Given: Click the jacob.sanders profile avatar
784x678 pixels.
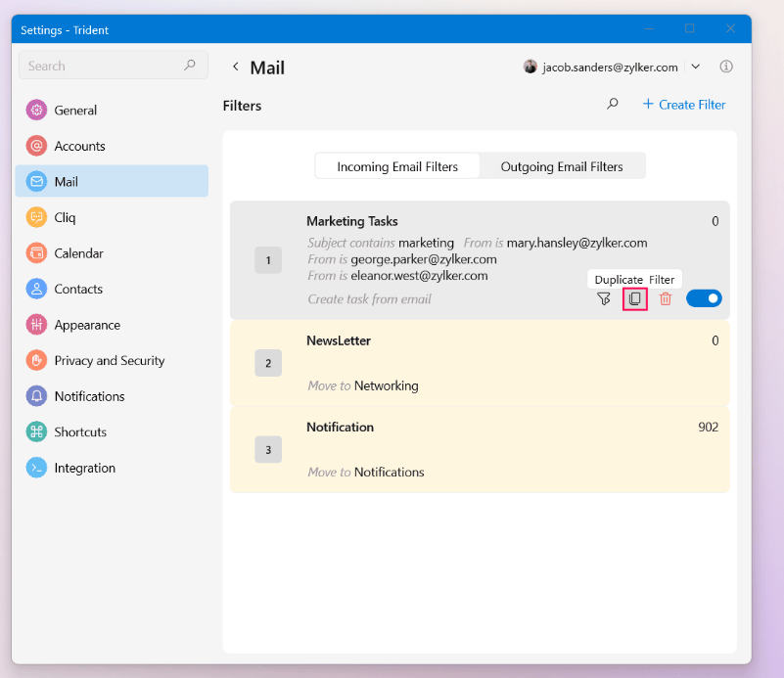Looking at the screenshot, I should click(530, 67).
